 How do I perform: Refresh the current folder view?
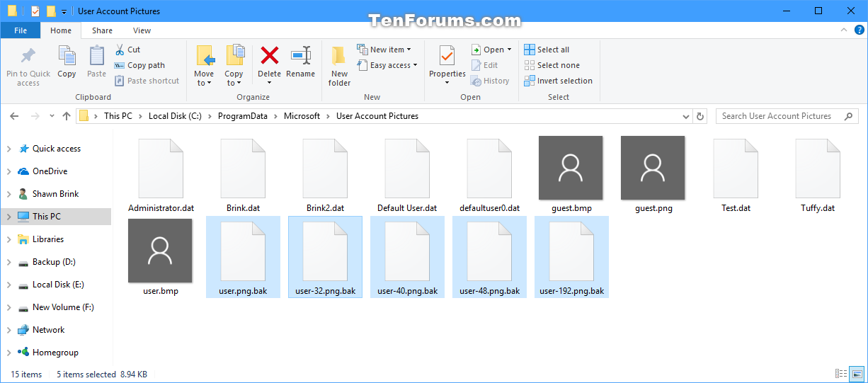700,116
